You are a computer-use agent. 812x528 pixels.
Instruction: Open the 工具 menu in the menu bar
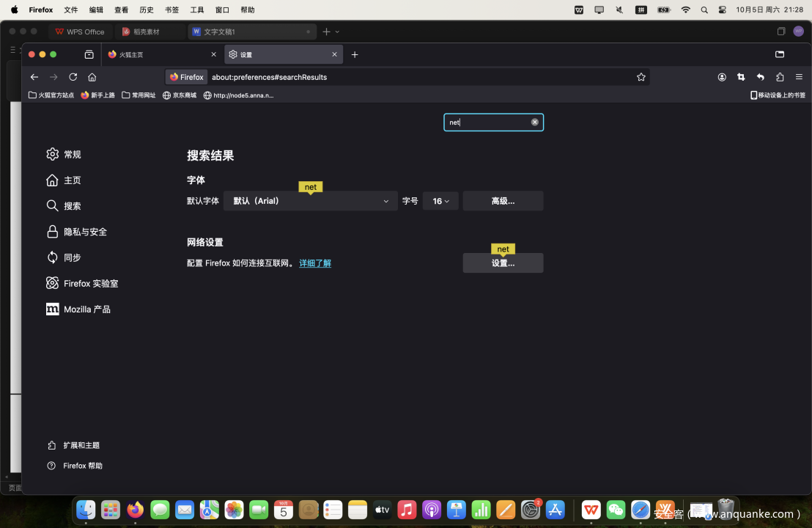[x=197, y=10]
